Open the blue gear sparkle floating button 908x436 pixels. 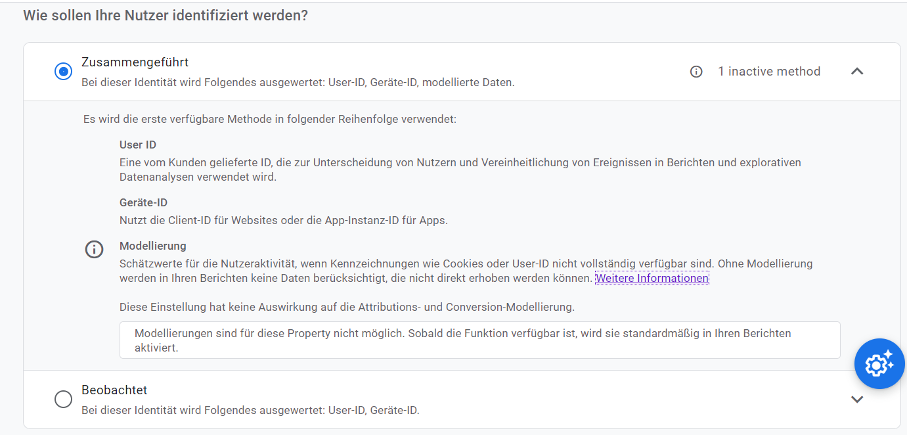coord(879,364)
